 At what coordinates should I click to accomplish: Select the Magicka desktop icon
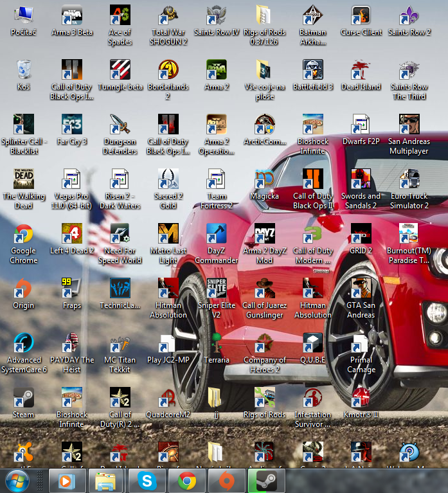pyautogui.click(x=265, y=180)
